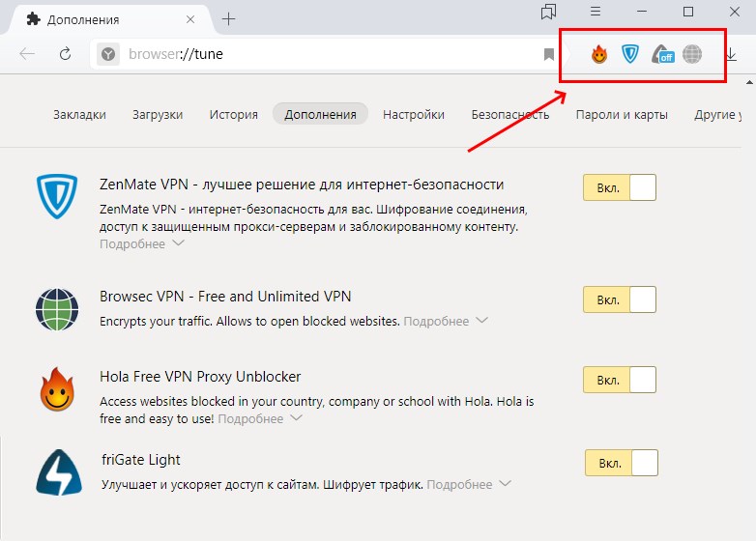Click the Yandex site icon in address bar
The image size is (756, 541).
click(x=108, y=54)
